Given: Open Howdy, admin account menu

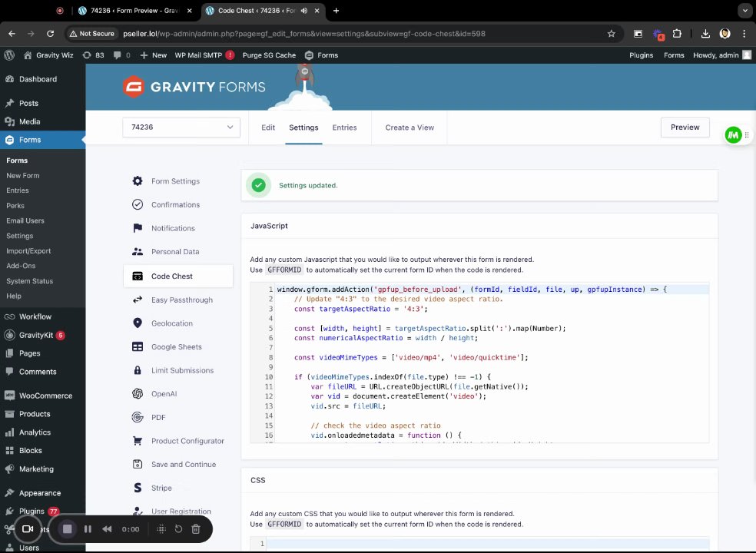Looking at the screenshot, I should pos(721,55).
